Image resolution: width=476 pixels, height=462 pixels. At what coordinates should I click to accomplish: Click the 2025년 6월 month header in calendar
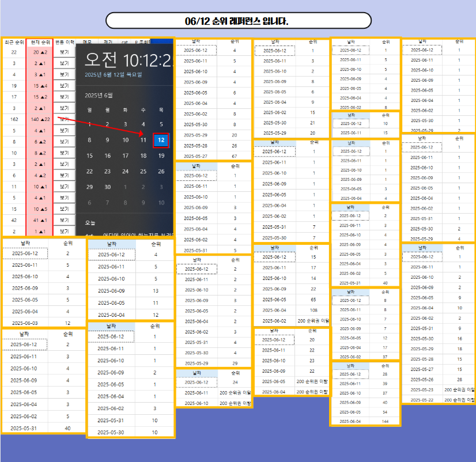99,96
